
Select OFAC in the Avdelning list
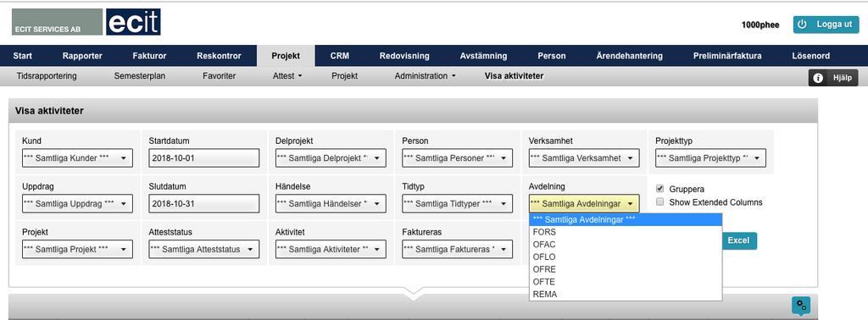[x=626, y=245]
